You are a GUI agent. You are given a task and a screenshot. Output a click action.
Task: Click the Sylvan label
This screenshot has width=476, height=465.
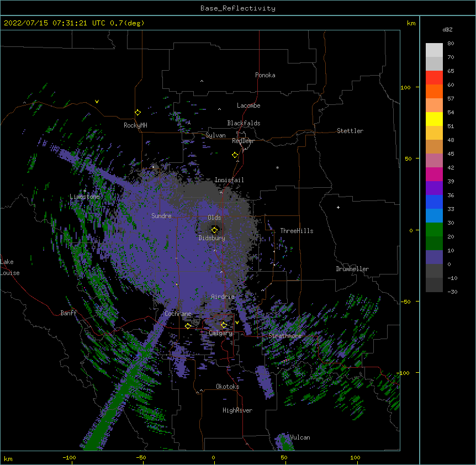coord(215,135)
